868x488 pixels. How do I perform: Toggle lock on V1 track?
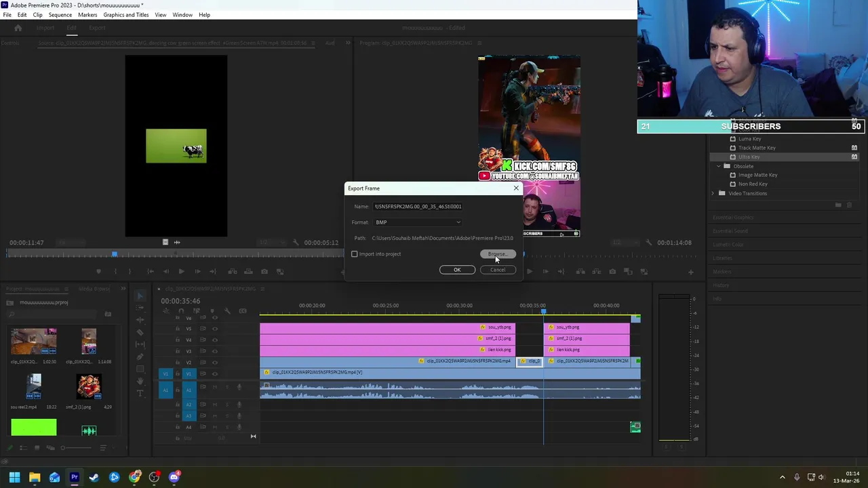[178, 373]
